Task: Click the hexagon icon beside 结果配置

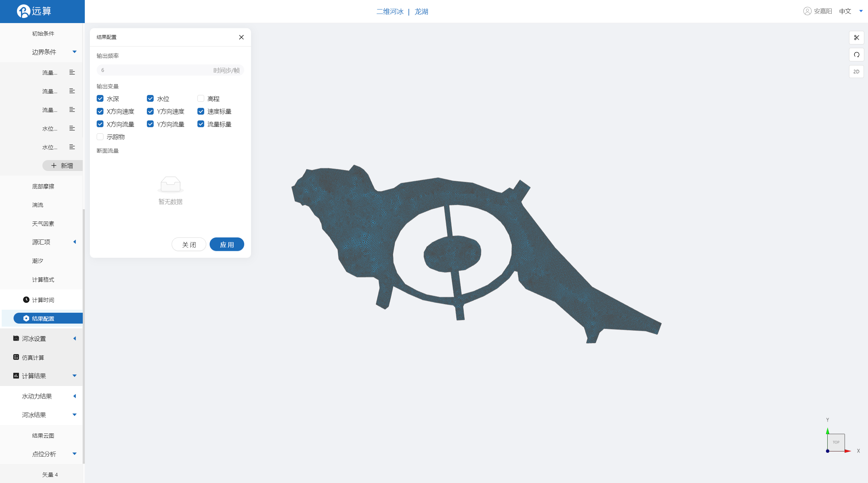Action: tap(26, 318)
